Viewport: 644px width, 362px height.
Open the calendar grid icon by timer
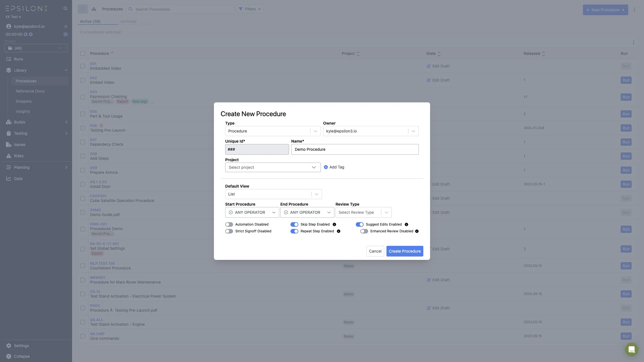point(66,34)
